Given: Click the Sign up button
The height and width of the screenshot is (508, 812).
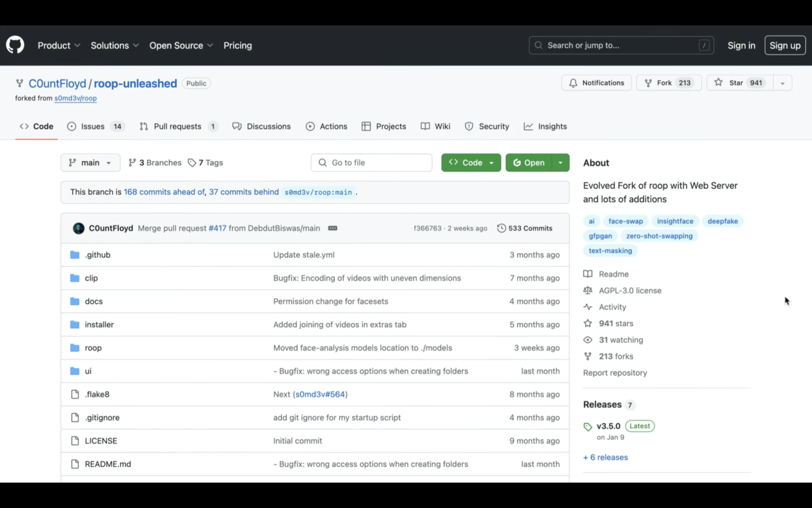Looking at the screenshot, I should click(x=785, y=45).
